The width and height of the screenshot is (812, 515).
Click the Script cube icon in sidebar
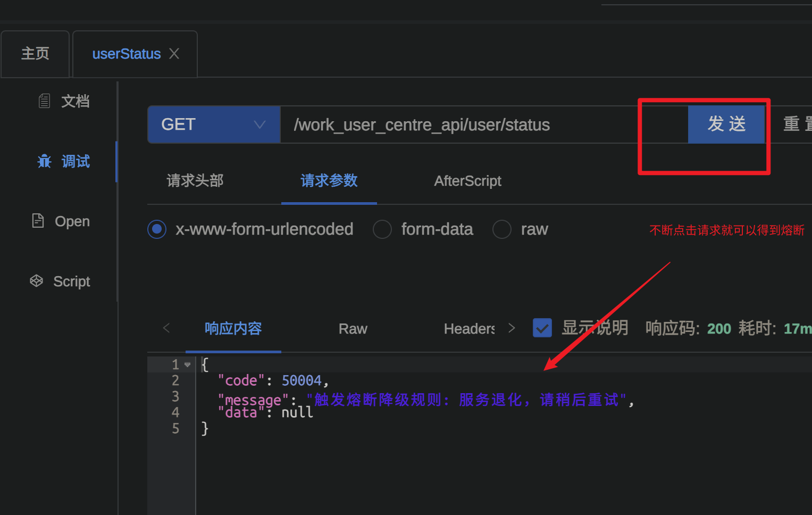(36, 281)
